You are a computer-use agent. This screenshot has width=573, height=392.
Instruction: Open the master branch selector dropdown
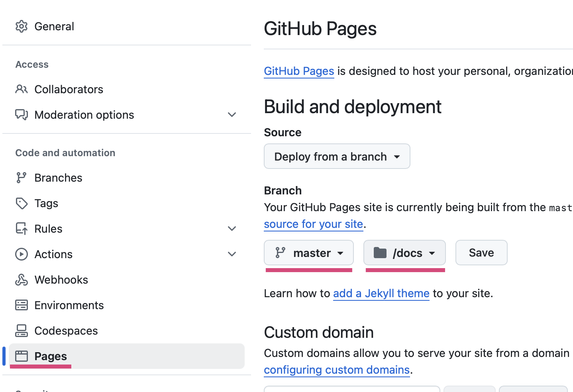(309, 253)
